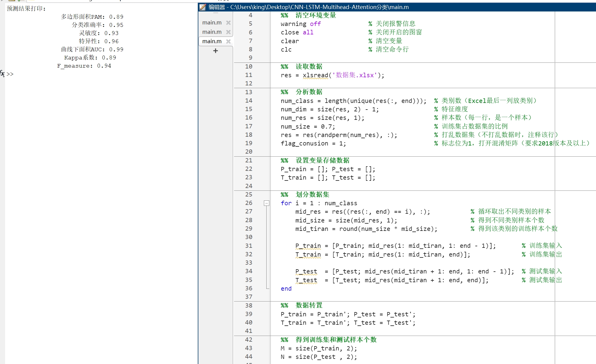This screenshot has height=364, width=596.
Task: Click the underlined xlsread warning on line 11
Action: (315, 75)
